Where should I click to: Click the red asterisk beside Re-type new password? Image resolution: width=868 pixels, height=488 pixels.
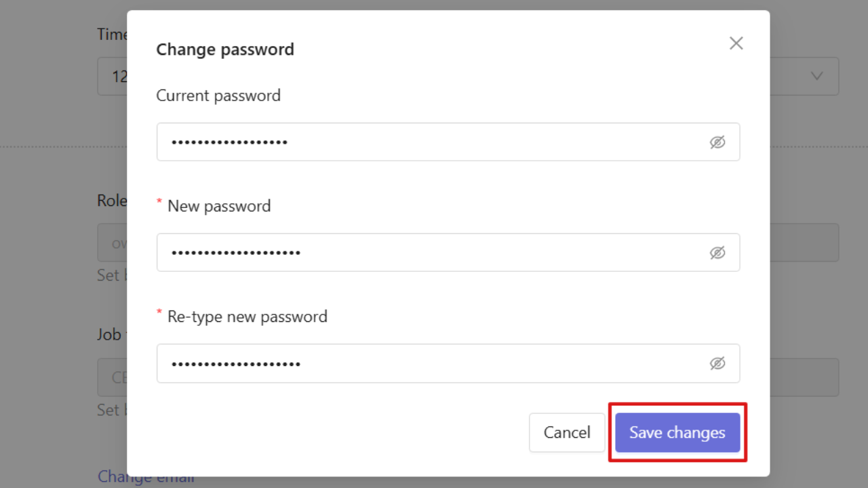pos(160,313)
